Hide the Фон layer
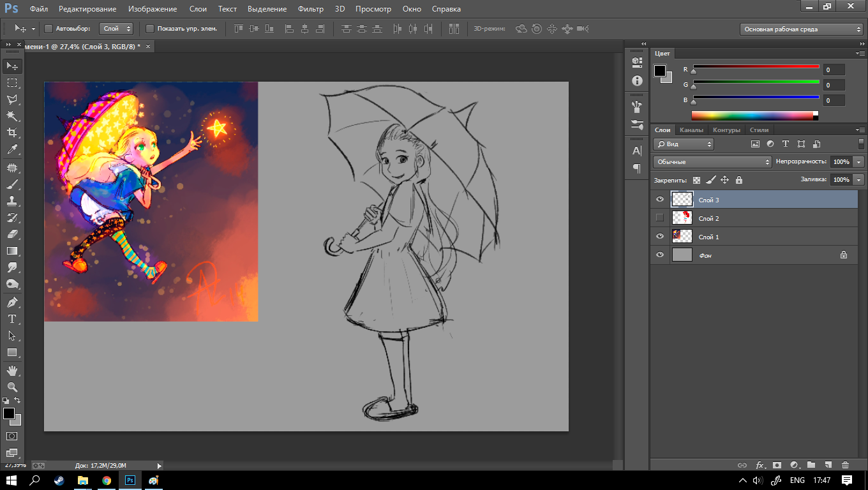Viewport: 868px width, 490px height. 660,255
